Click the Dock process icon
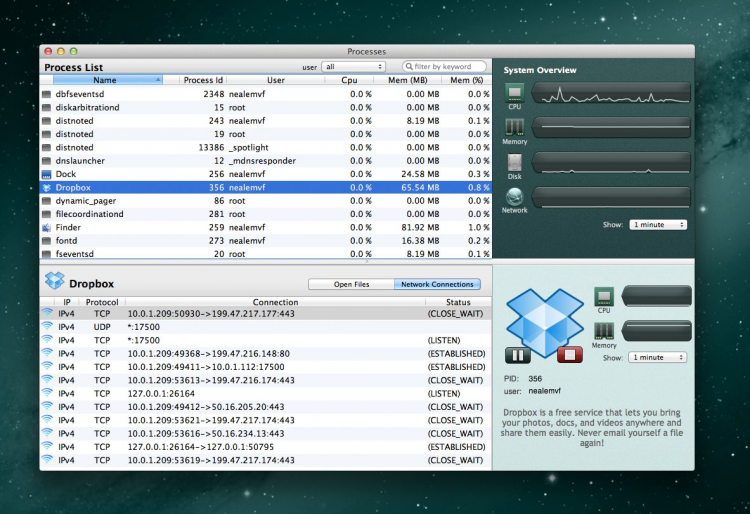 [46, 174]
